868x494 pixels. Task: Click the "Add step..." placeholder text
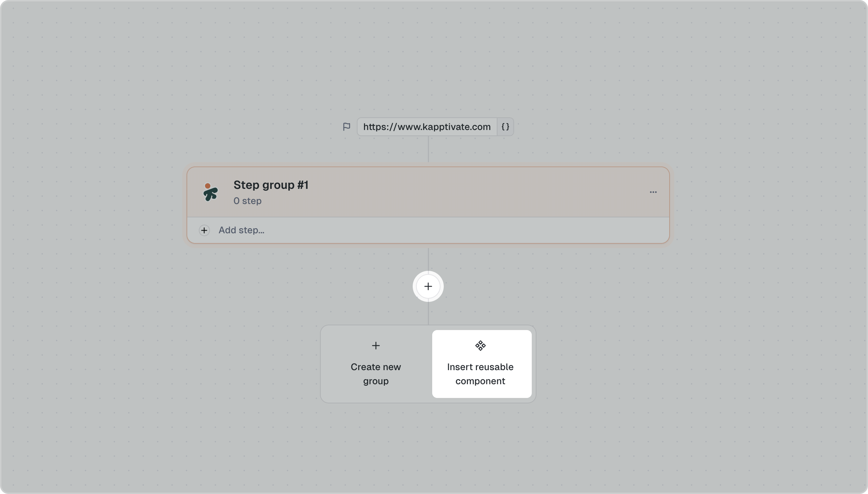pos(241,230)
